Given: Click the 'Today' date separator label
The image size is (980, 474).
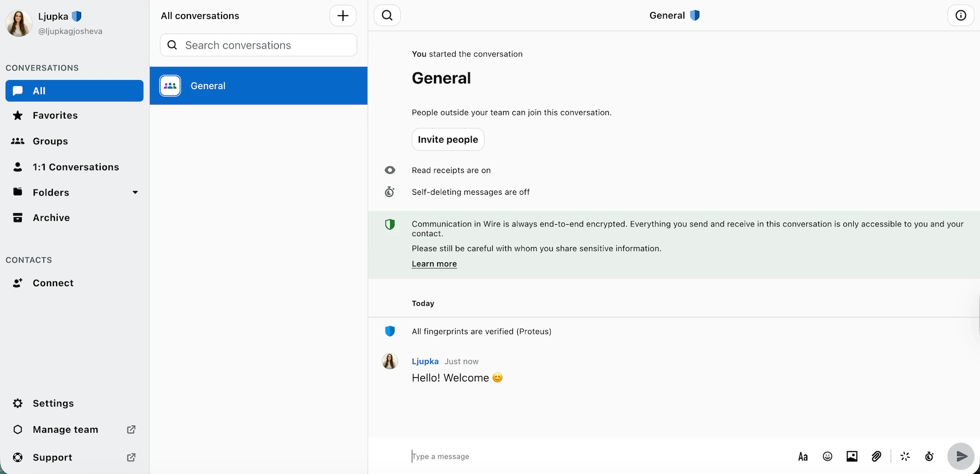Looking at the screenshot, I should pos(423,303).
